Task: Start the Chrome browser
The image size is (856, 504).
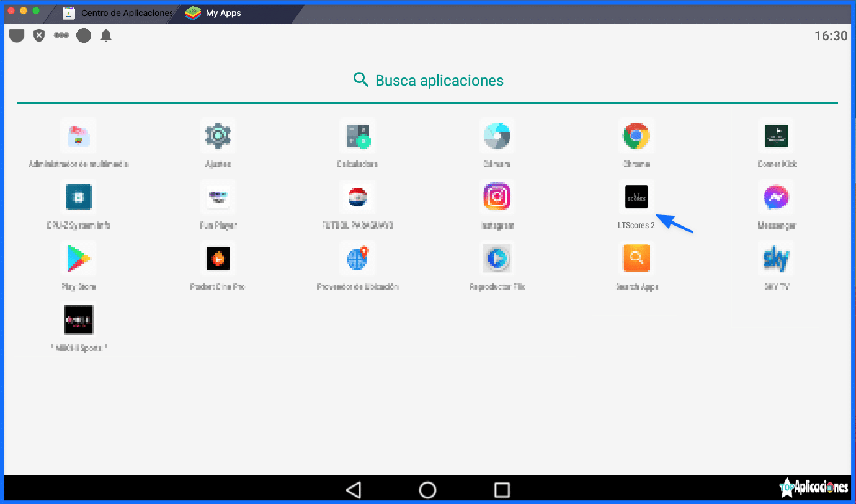Action: coord(636,135)
